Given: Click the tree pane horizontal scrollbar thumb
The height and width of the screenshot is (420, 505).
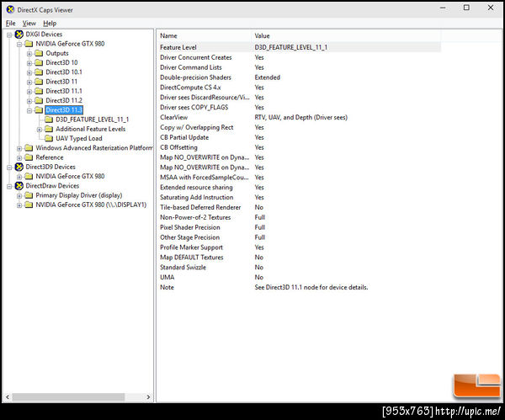Looking at the screenshot, I should pyautogui.click(x=68, y=397).
